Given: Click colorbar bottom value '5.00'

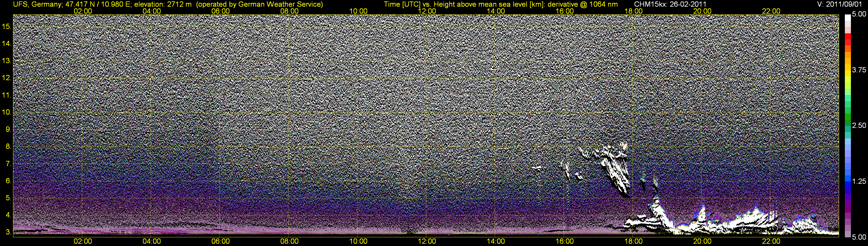Looking at the screenshot, I should point(859,237).
